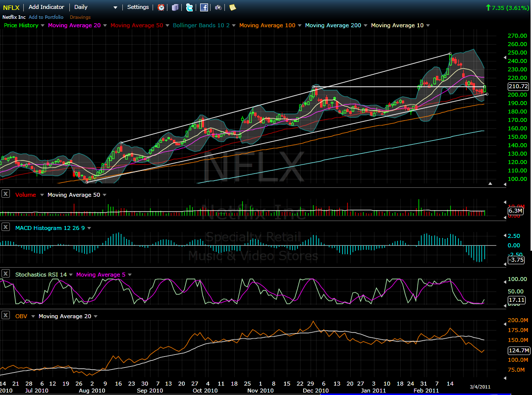Expand the OBV dropdown arrow
Viewport: 532px width, 395px height.
coord(33,316)
